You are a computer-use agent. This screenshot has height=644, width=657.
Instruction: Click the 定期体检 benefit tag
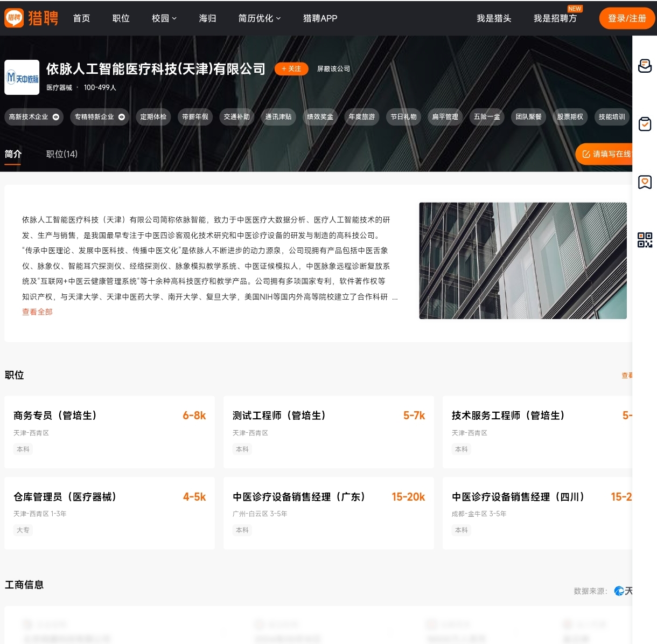153,117
